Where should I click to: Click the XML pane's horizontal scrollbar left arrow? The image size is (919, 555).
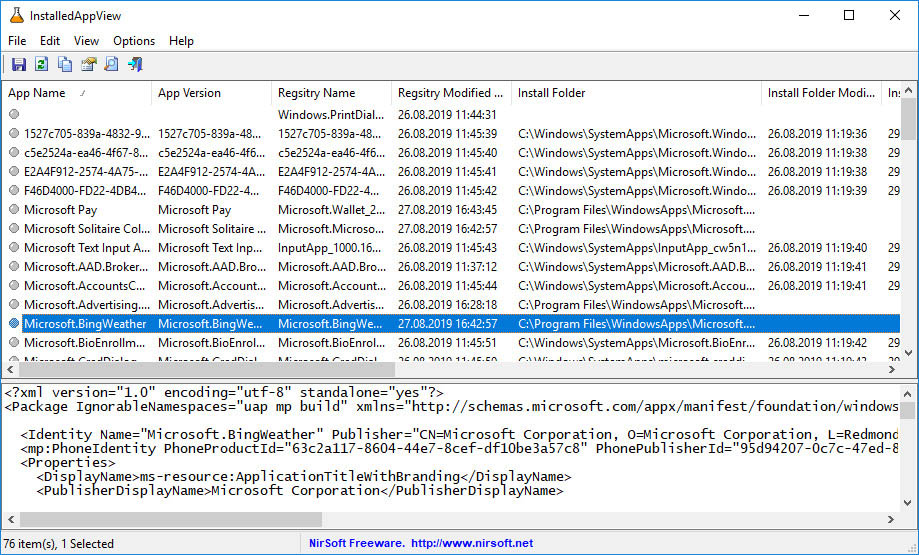pos(10,519)
